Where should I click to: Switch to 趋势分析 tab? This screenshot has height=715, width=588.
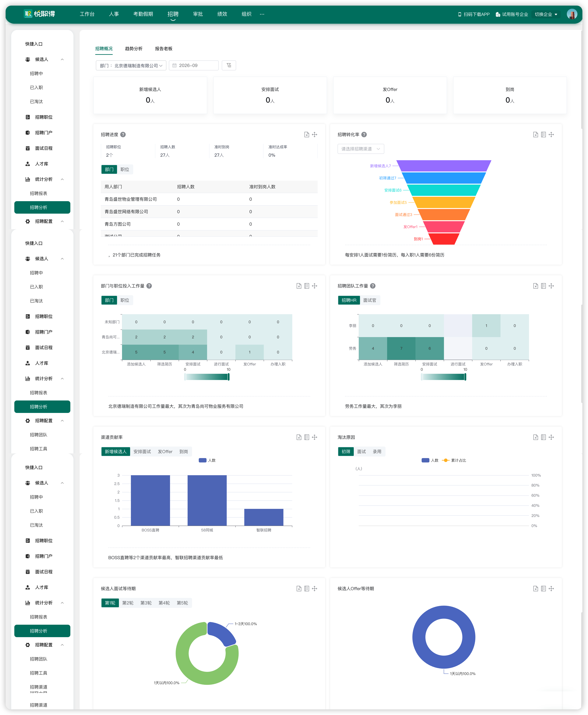click(x=134, y=48)
